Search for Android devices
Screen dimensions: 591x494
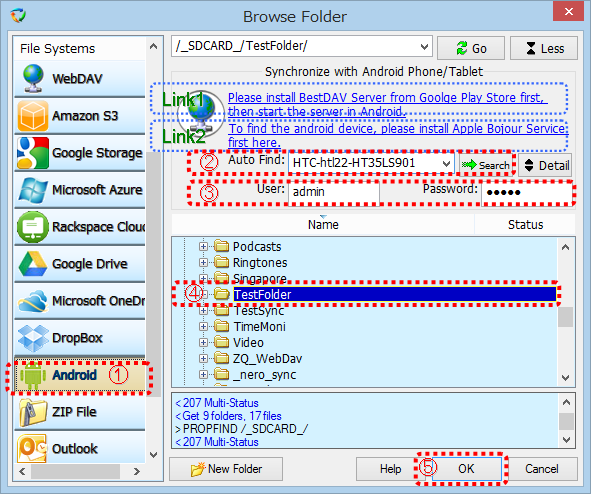point(485,165)
